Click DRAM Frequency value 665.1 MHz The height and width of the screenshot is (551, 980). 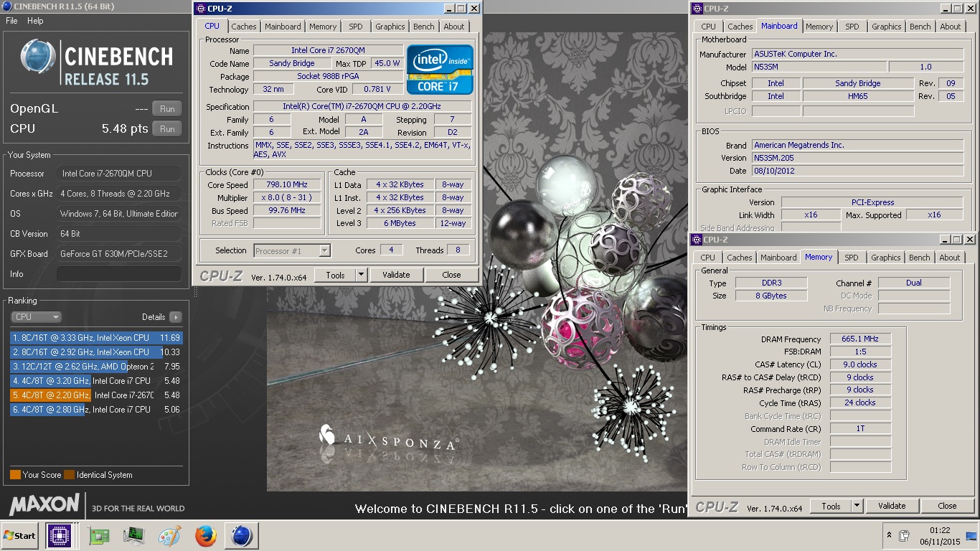click(x=861, y=339)
